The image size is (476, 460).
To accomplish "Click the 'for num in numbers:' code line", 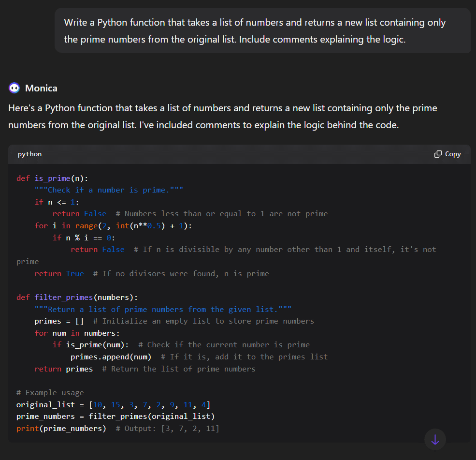I will 77,333.
